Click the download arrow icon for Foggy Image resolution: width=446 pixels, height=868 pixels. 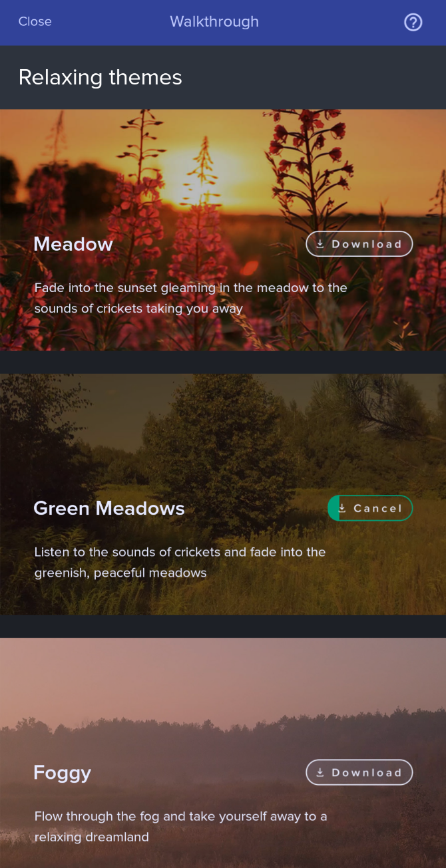(x=320, y=773)
